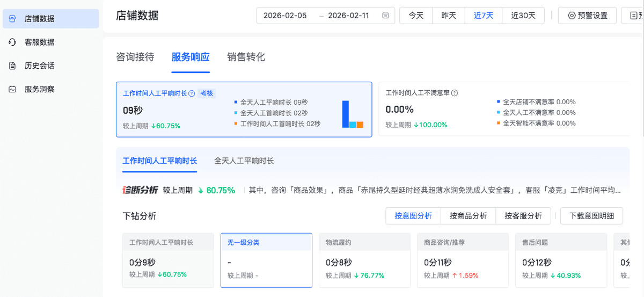Click the calendar icon in date range
This screenshot has height=297, width=644.
click(385, 16)
